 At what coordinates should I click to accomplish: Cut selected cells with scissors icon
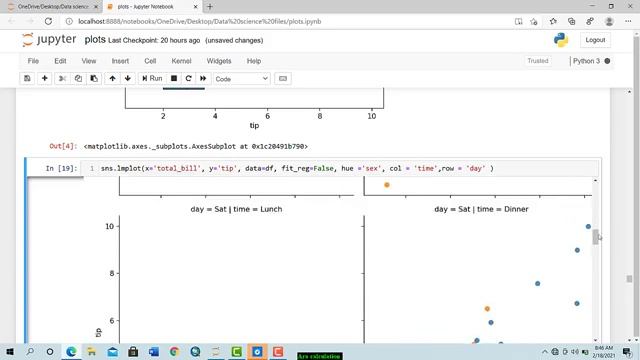pyautogui.click(x=62, y=78)
